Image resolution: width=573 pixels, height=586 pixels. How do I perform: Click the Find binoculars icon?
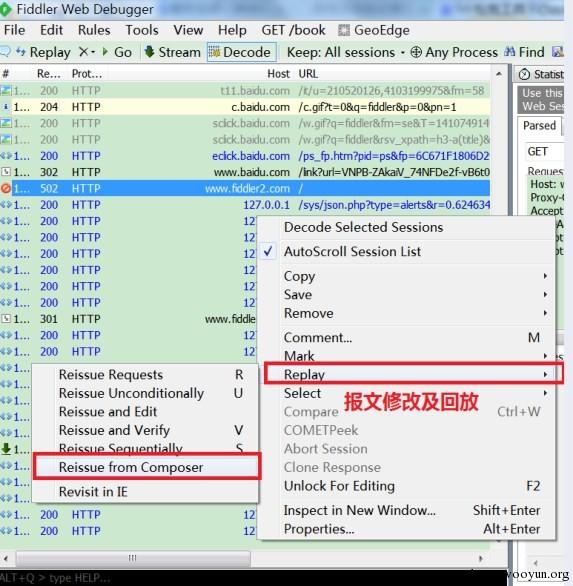[509, 52]
